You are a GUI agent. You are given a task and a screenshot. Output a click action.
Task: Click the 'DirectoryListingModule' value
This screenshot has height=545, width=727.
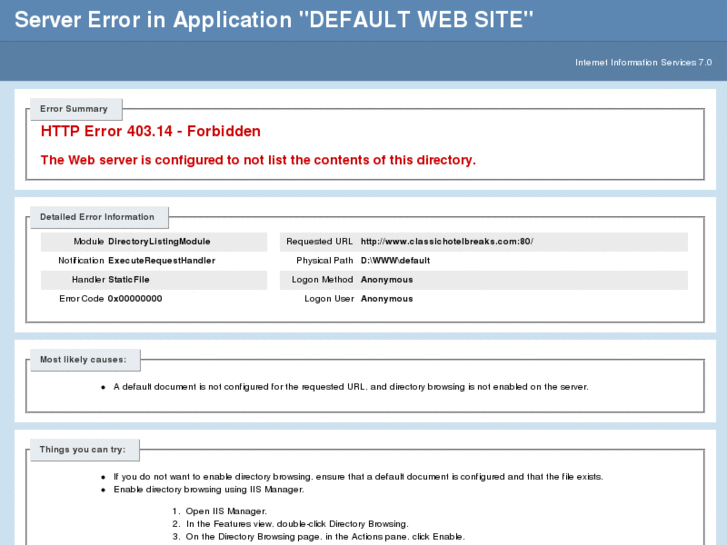click(x=159, y=241)
